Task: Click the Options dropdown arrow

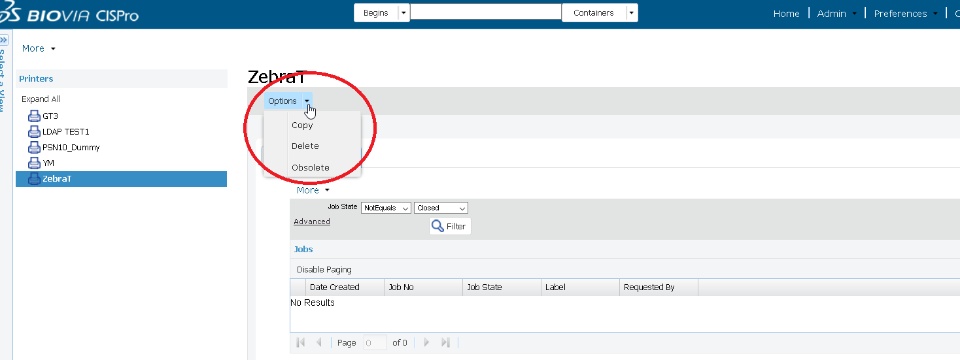Action: [307, 101]
